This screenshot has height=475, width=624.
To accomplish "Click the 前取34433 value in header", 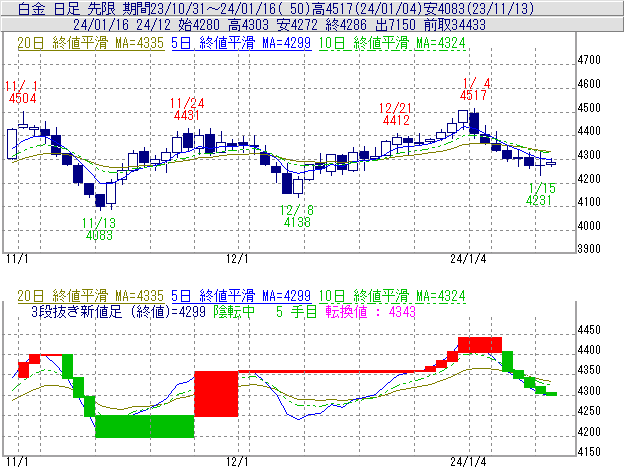I will coord(454,25).
